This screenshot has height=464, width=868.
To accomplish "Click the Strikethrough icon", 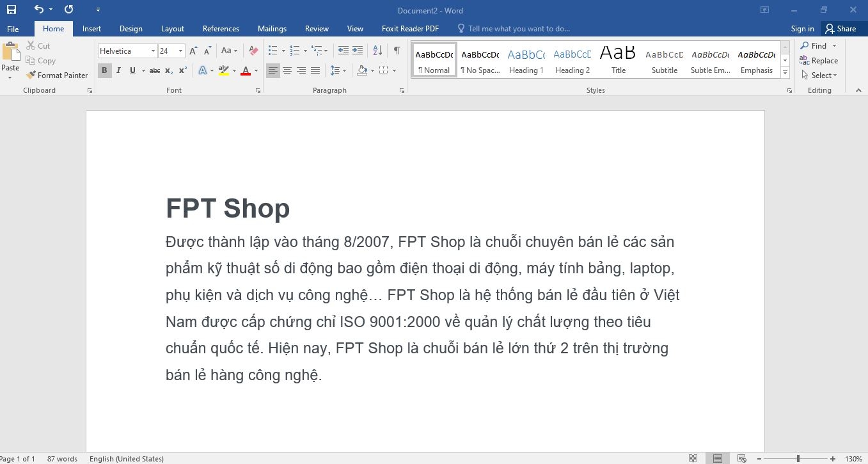I will [x=154, y=70].
